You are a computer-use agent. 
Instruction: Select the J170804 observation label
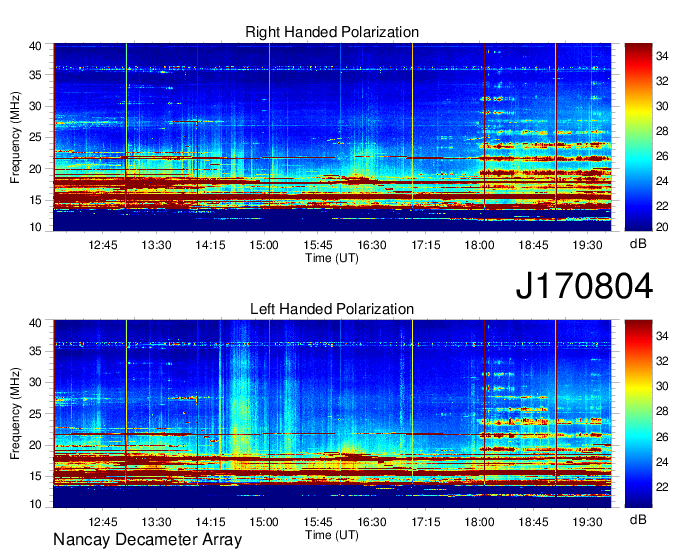[x=584, y=286]
